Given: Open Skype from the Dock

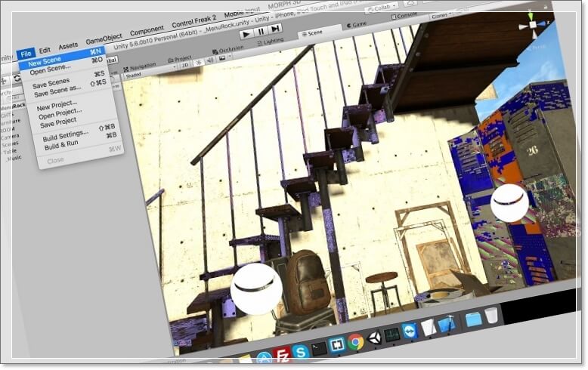Looking at the screenshot, I should pos(300,352).
